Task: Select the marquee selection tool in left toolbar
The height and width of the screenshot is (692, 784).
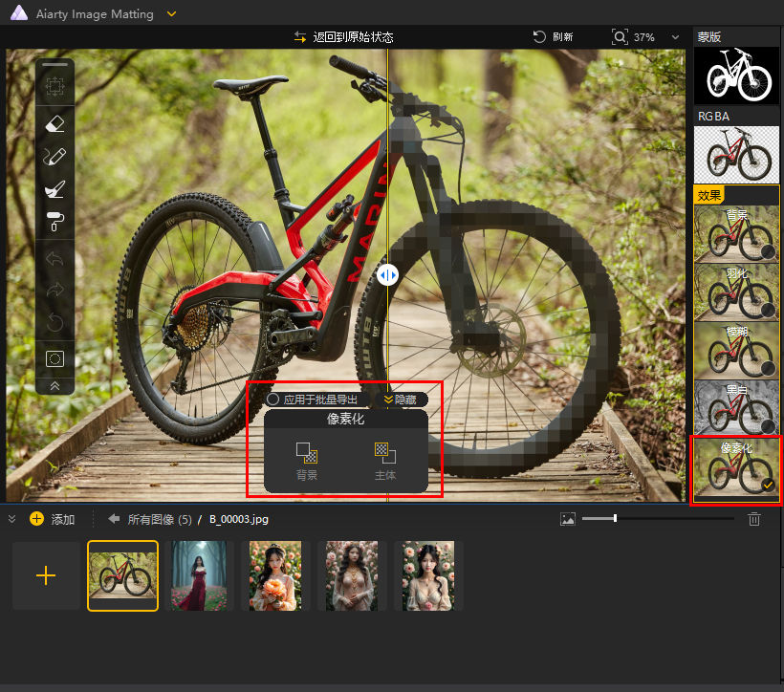Action: (55, 86)
